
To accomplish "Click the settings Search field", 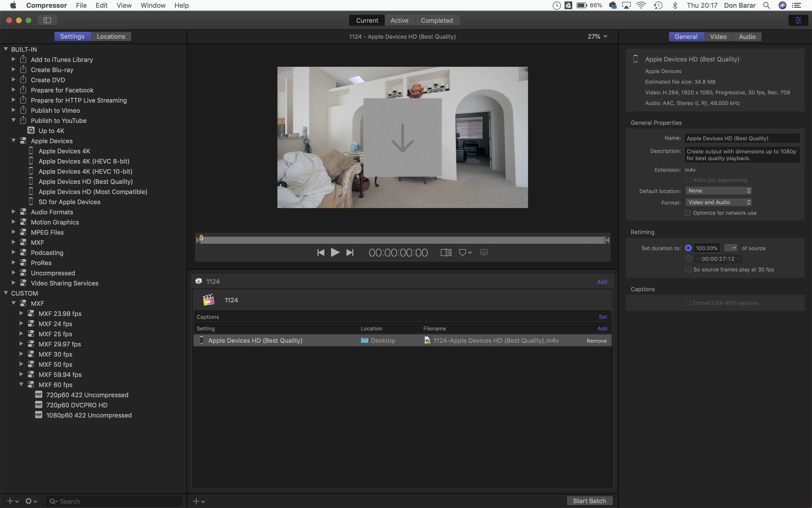I will point(114,501).
